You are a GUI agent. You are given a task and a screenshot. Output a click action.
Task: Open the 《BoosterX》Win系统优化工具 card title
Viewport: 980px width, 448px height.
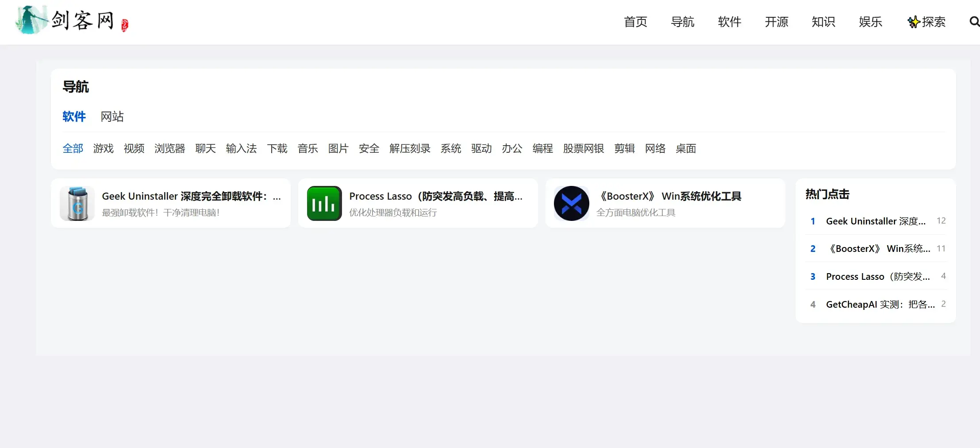669,196
